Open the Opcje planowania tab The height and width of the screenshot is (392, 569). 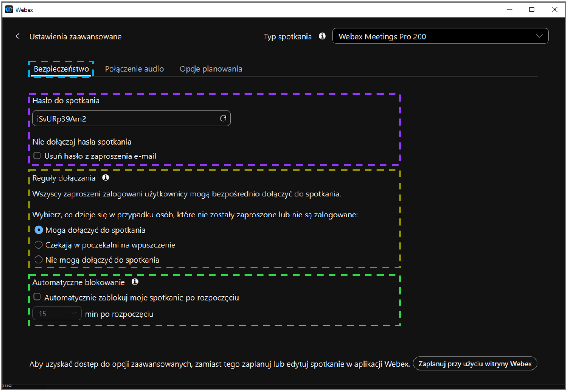point(211,69)
